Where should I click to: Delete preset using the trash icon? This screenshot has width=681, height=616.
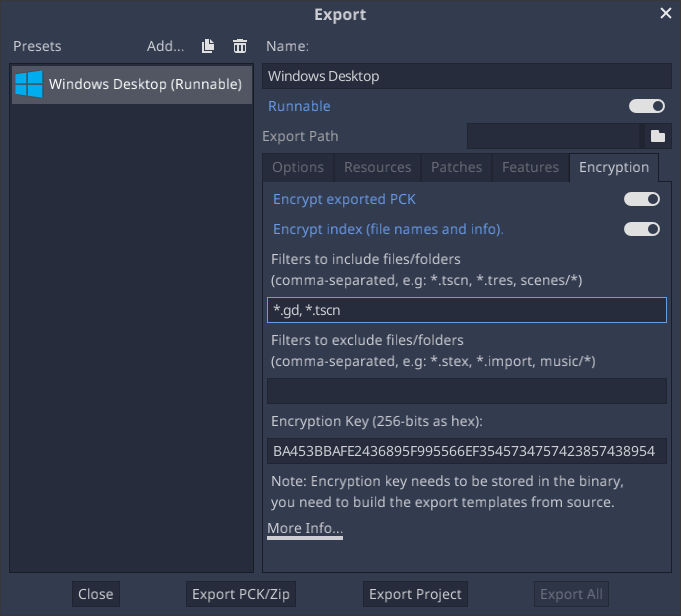pos(240,46)
